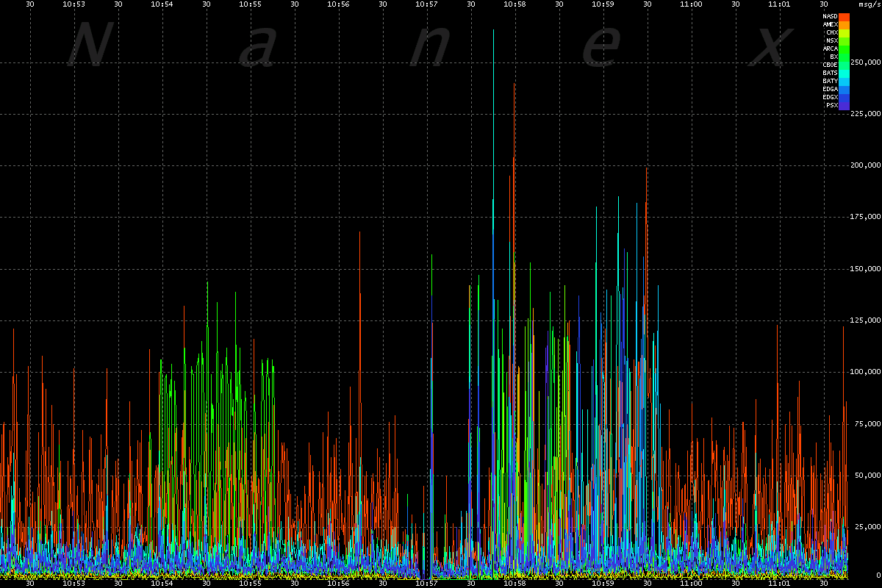Click 10:57 on the top time axis
Viewport: 882px width, 588px height.
tap(426, 4)
